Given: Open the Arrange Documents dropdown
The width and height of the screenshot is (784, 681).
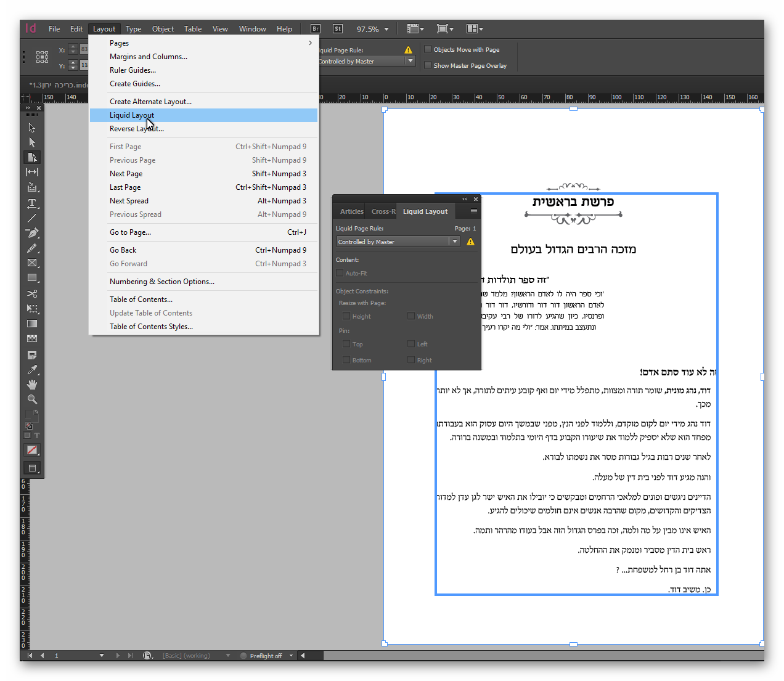Looking at the screenshot, I should pos(475,28).
